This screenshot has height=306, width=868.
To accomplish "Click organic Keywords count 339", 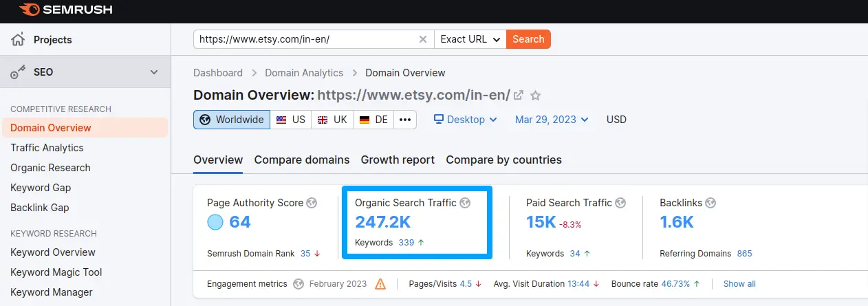I will [x=406, y=243].
